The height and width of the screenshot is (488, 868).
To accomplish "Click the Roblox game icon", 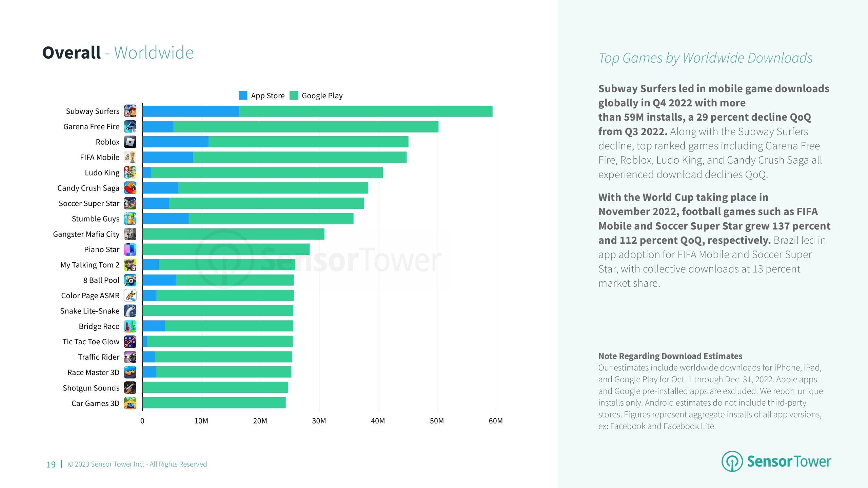I will [x=130, y=142].
